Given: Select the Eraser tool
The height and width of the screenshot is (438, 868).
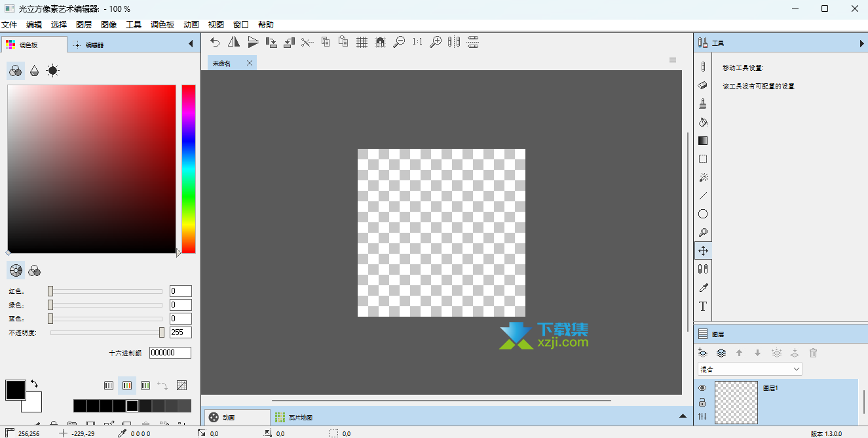Looking at the screenshot, I should (x=703, y=85).
